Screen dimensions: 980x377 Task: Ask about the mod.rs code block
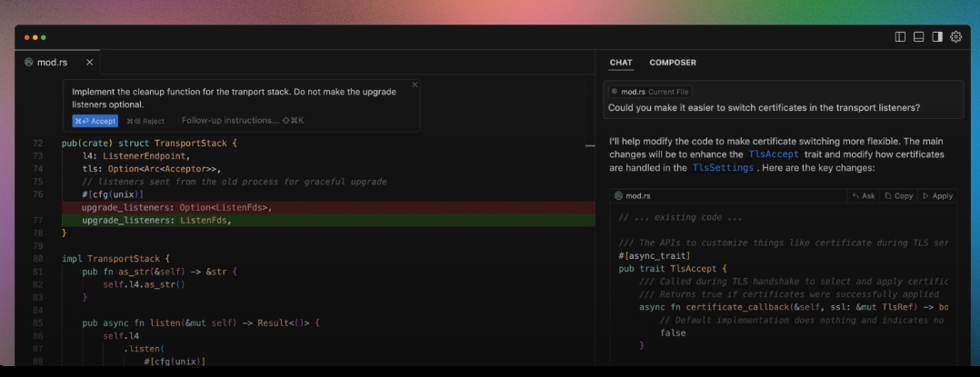coord(864,195)
